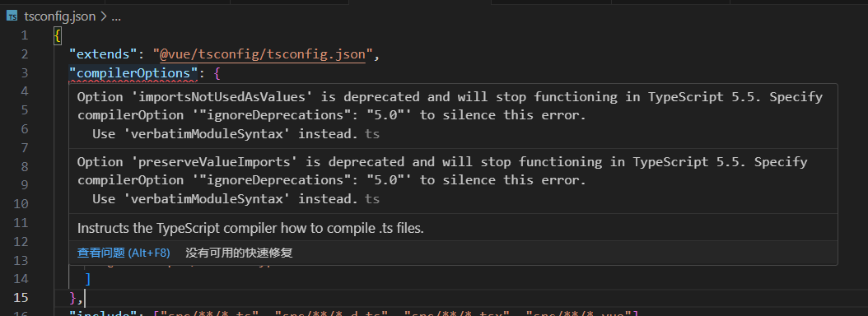This screenshot has height=316, width=868.
Task: Open 查看问题 (Alt+F8) link
Action: coord(124,253)
